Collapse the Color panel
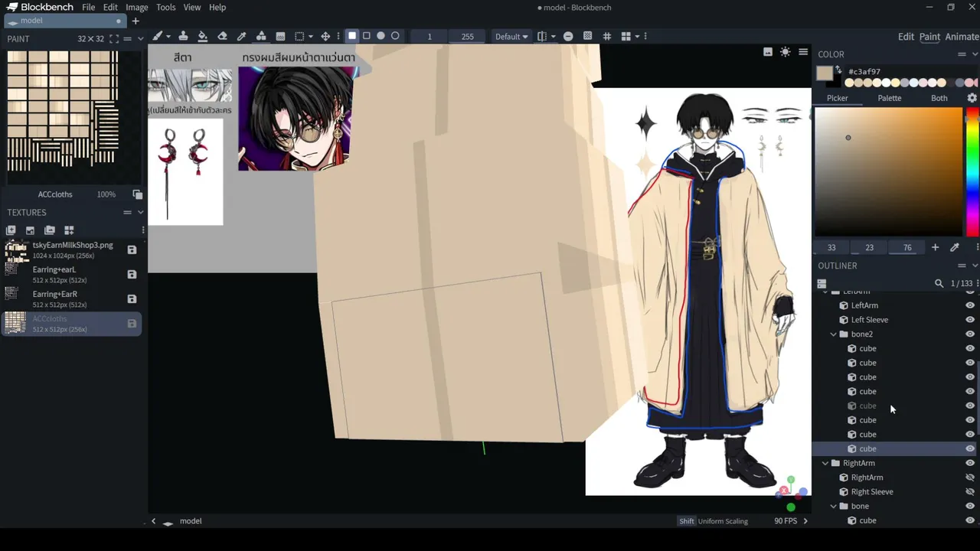 point(975,54)
